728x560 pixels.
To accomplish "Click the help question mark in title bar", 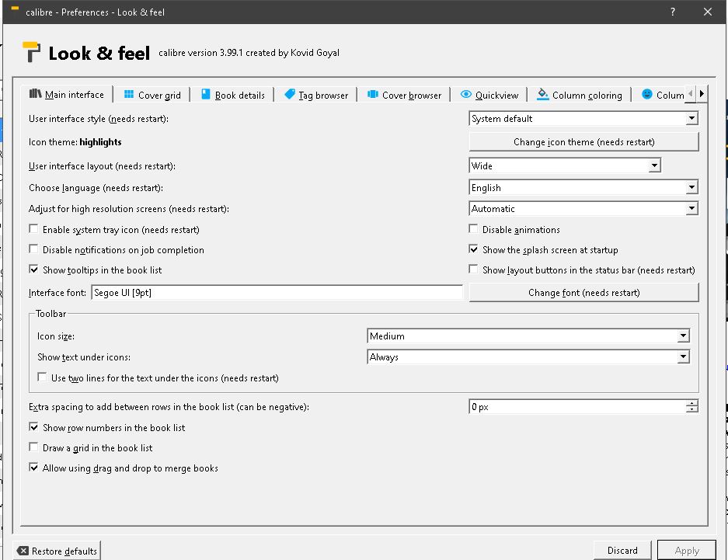I will coord(673,12).
